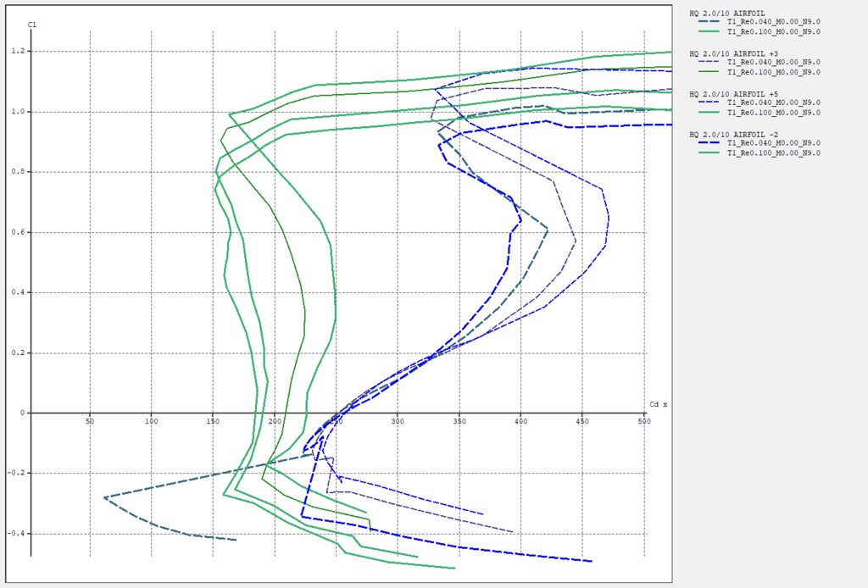Click the Cd x horizontal axis title
Image resolution: width=868 pixels, height=588 pixels.
[x=658, y=404]
